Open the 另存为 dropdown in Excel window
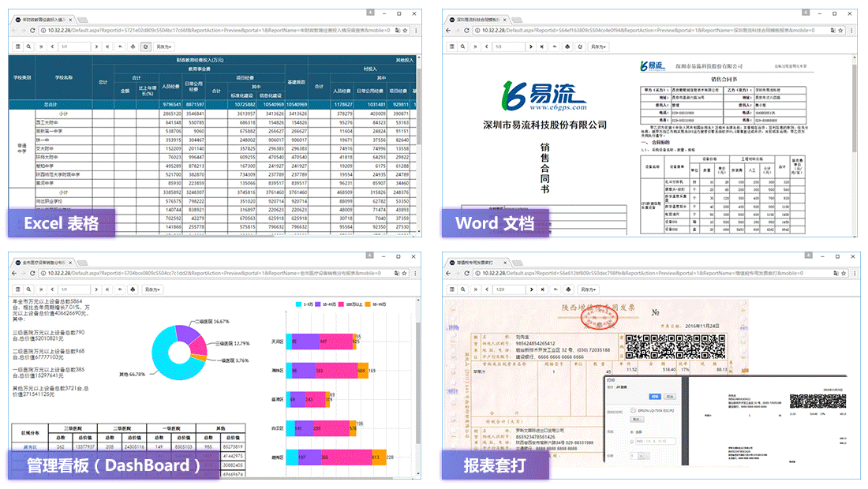This screenshot has width=868, height=489. pyautogui.click(x=164, y=47)
